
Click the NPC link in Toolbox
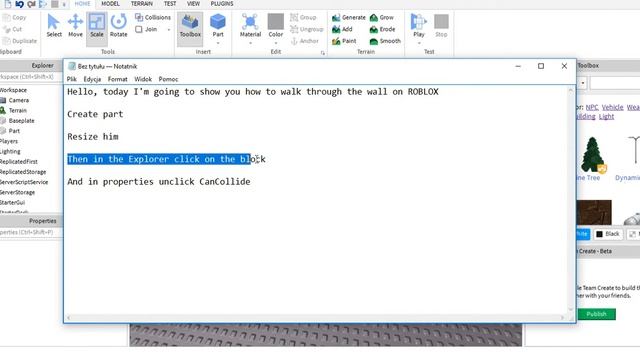point(592,107)
